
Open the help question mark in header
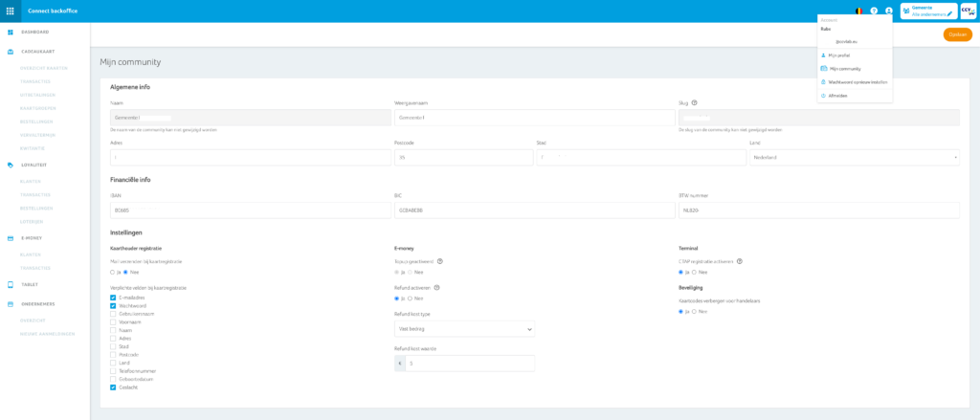(x=874, y=11)
